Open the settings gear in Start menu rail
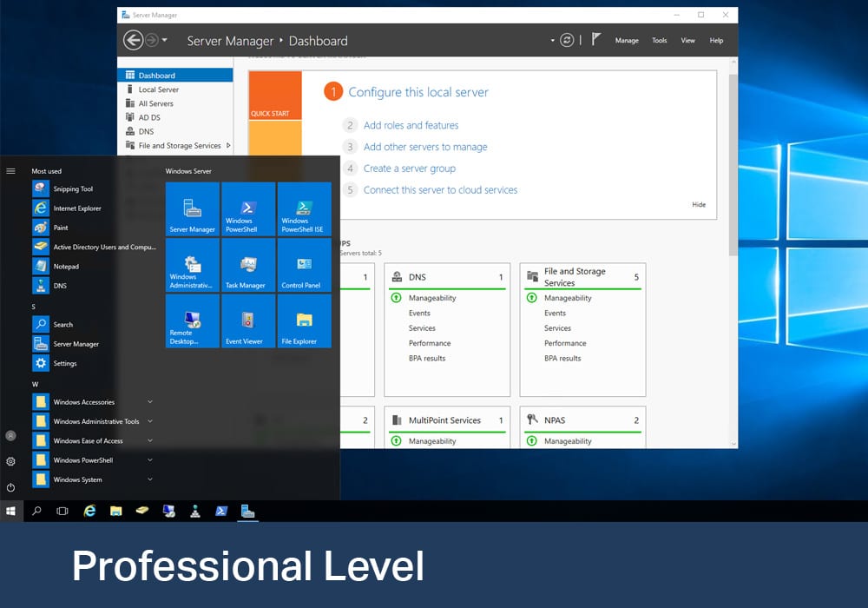The width and height of the screenshot is (868, 608). (x=10, y=461)
